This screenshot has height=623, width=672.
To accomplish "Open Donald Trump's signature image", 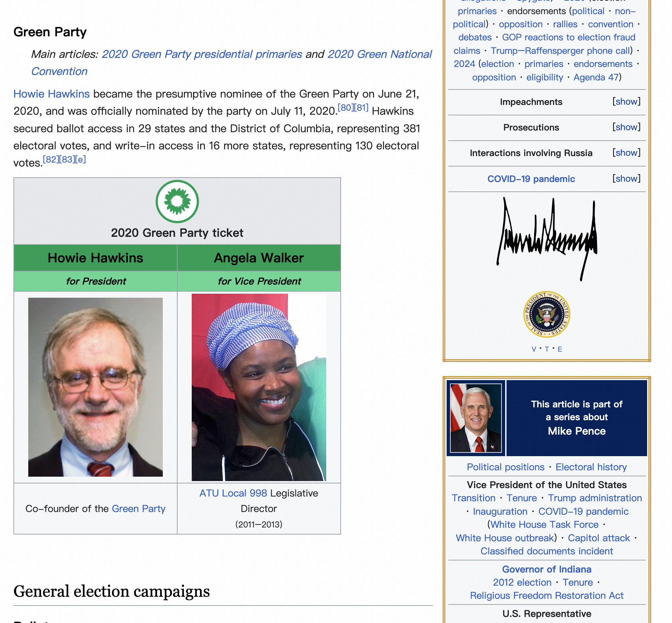I will coord(546,239).
